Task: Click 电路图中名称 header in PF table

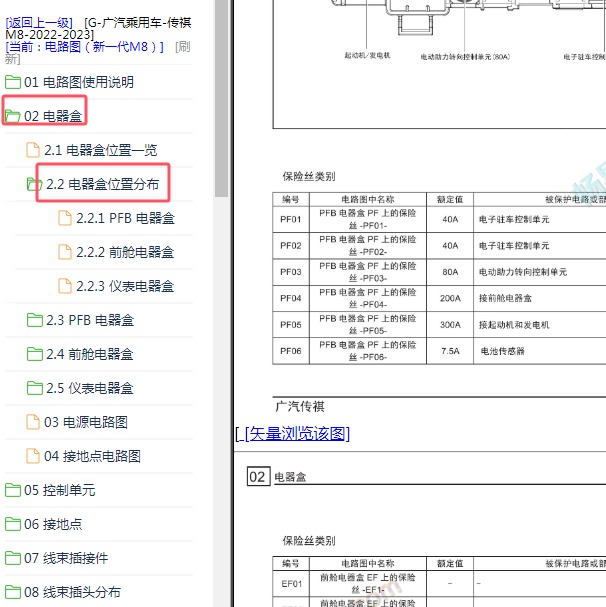Action: [367, 199]
